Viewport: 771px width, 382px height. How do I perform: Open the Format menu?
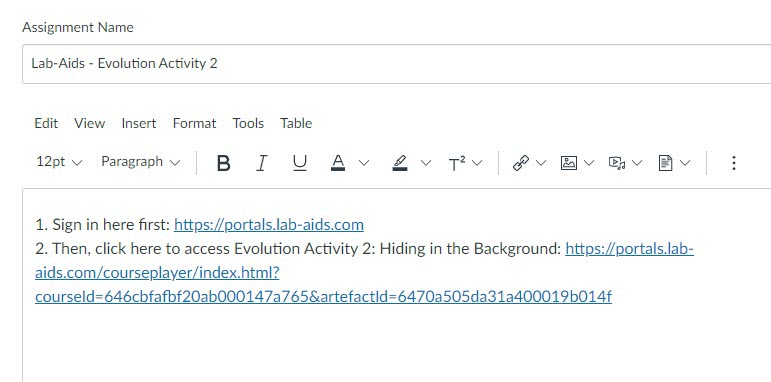194,123
